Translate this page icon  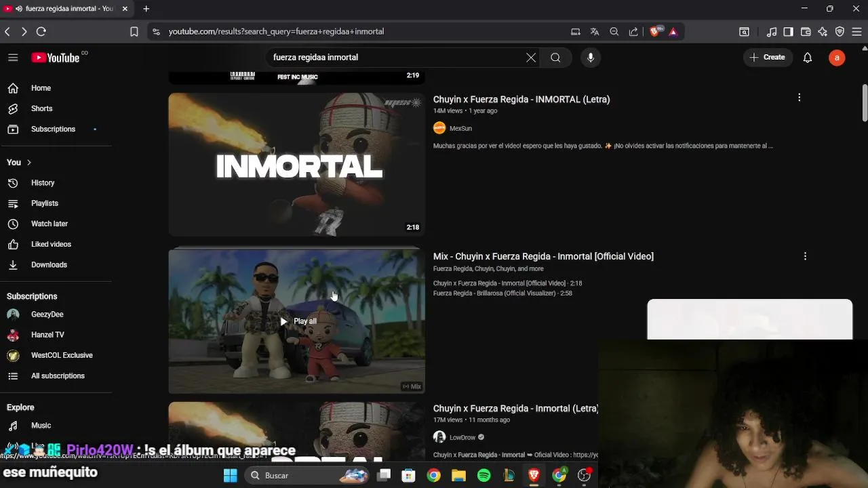[x=595, y=32]
